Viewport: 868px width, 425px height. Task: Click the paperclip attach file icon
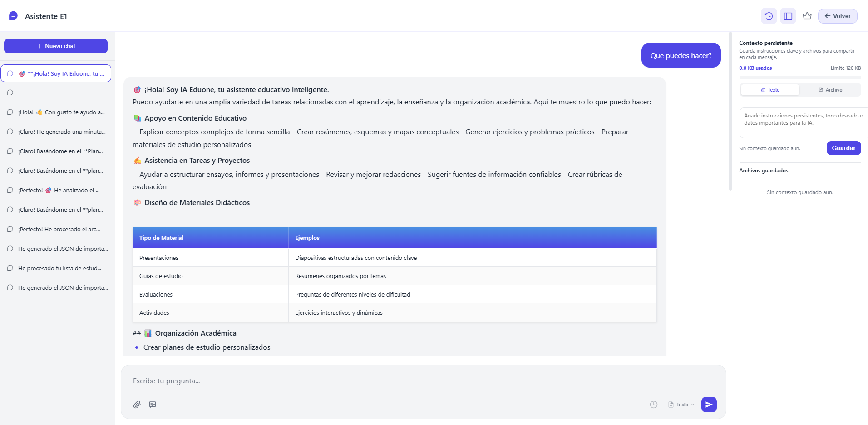137,405
